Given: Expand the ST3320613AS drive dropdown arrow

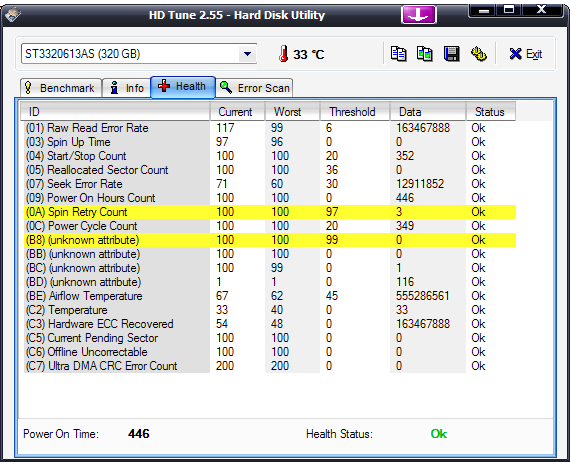Looking at the screenshot, I should click(247, 54).
